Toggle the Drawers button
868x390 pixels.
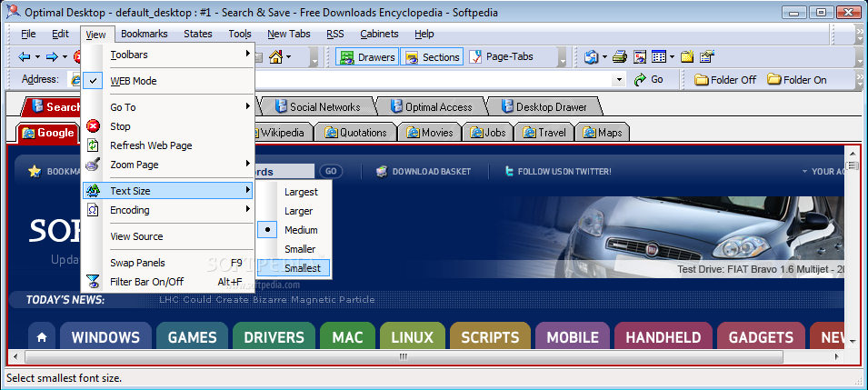click(367, 56)
